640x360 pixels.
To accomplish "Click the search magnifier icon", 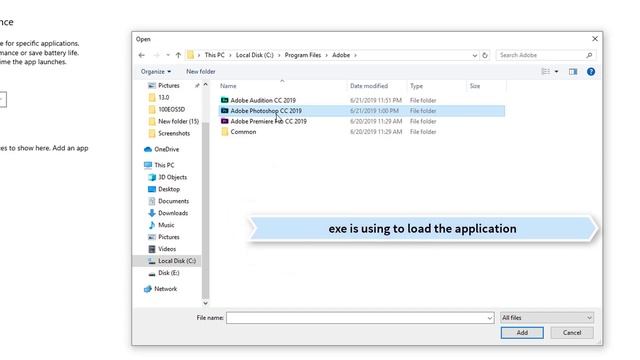I will coord(589,55).
